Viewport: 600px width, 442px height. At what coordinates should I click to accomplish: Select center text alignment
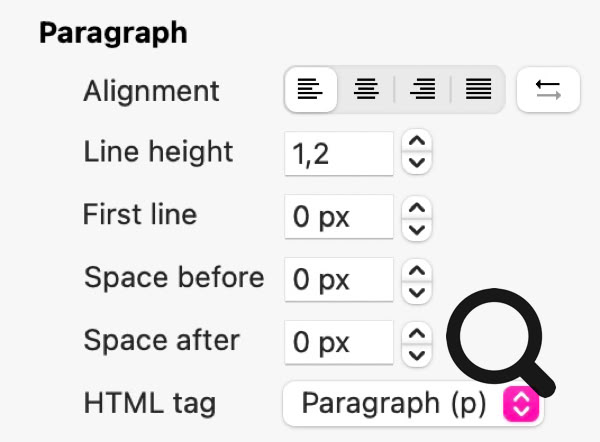366,90
